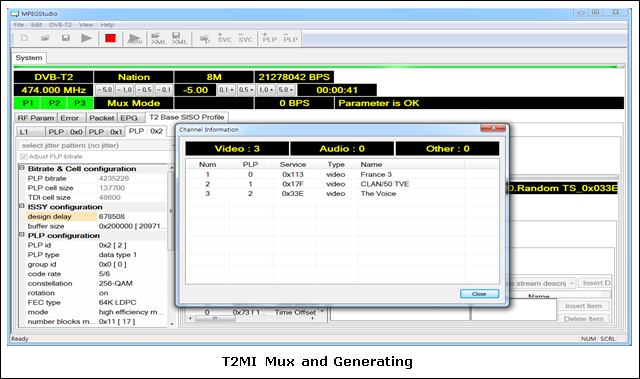Select The Voice row in channel list
This screenshot has width=640, height=379.
(x=342, y=194)
